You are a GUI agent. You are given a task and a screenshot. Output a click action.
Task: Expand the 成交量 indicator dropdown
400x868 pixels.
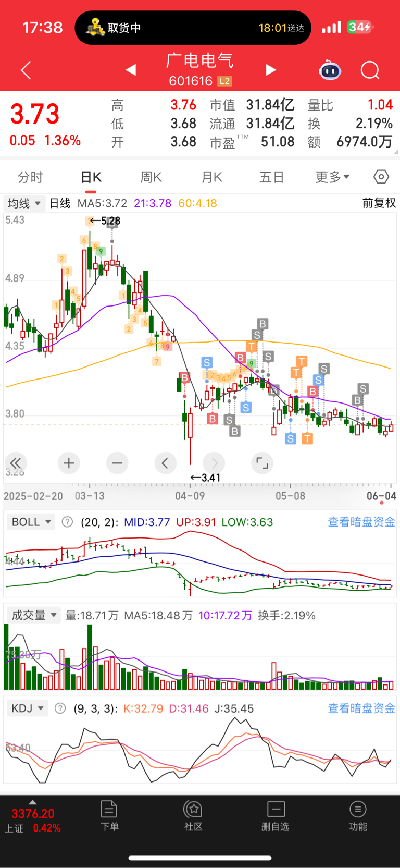click(34, 615)
